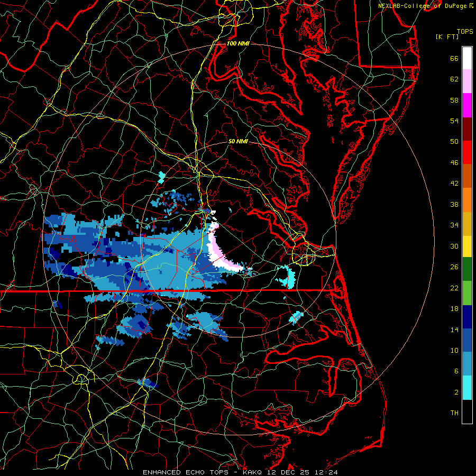Click the orange 42 kft legend swatch
Viewport: 476px width, 476px height.
(x=467, y=200)
